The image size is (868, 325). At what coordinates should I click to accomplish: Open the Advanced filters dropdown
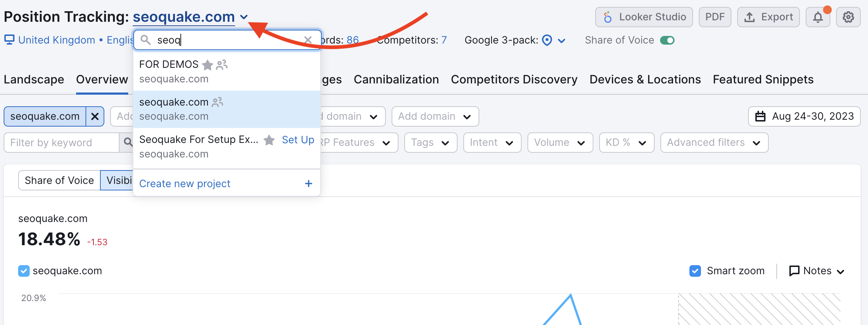[x=714, y=143]
